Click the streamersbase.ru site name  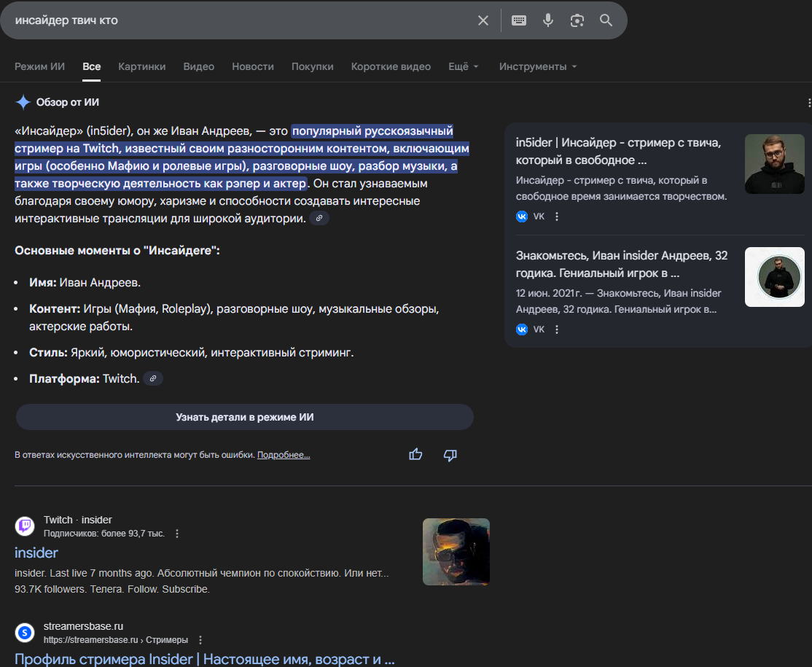[x=83, y=627]
